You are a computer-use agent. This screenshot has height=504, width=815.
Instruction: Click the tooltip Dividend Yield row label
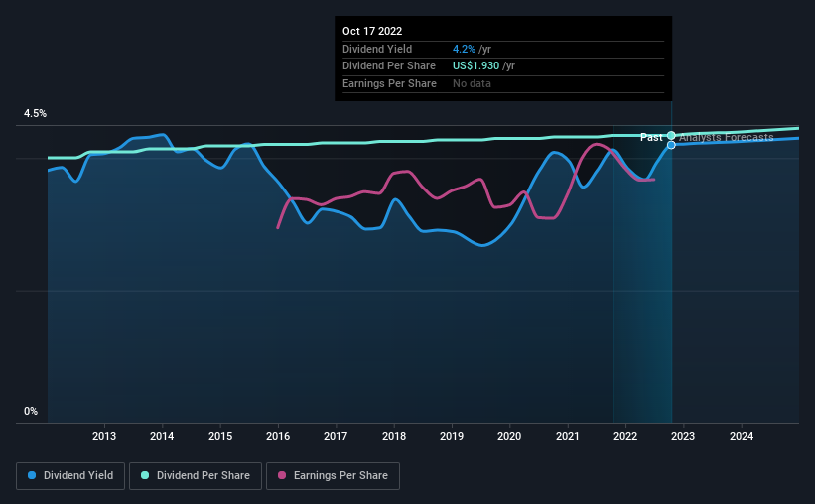[x=377, y=49]
